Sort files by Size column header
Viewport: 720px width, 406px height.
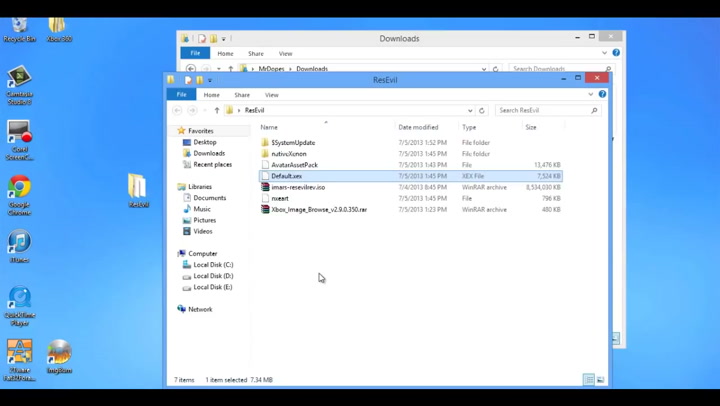[x=531, y=128]
